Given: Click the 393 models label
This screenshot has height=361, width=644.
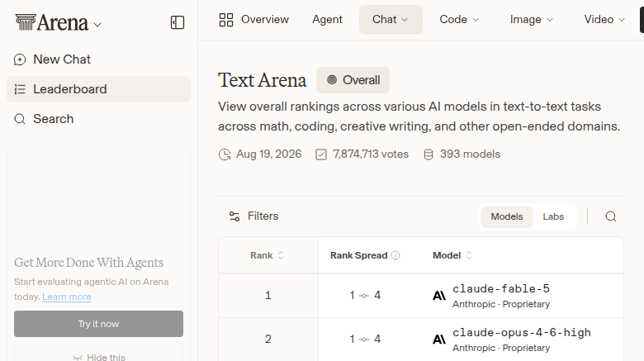Looking at the screenshot, I should coord(470,154).
